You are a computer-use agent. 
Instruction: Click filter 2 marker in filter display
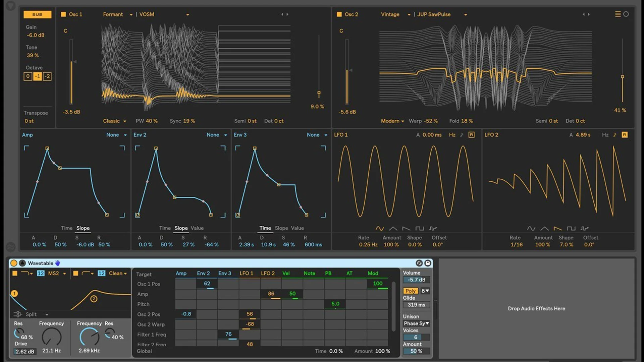click(94, 299)
